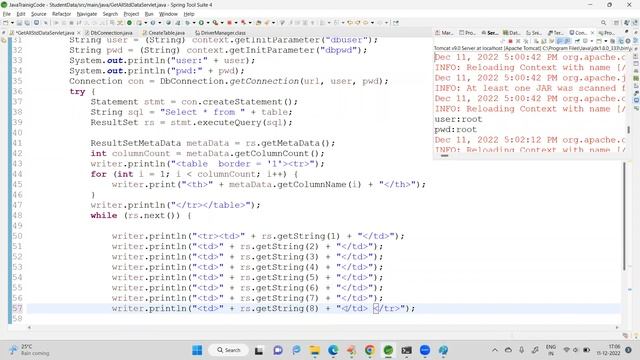
Task: Open Chrome from the taskbar
Action: click(370, 350)
